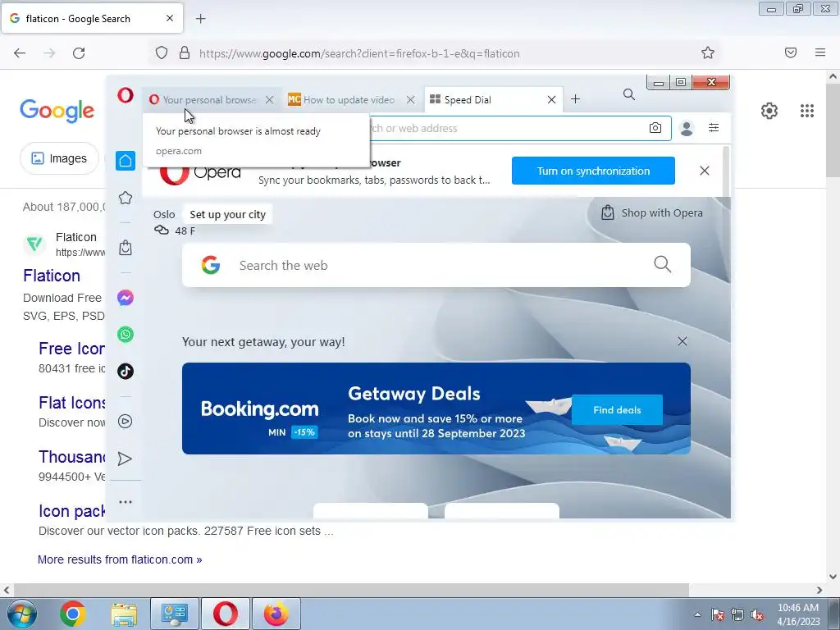Select the 'flaticon - Google Search' Firefox tab

tap(92, 18)
